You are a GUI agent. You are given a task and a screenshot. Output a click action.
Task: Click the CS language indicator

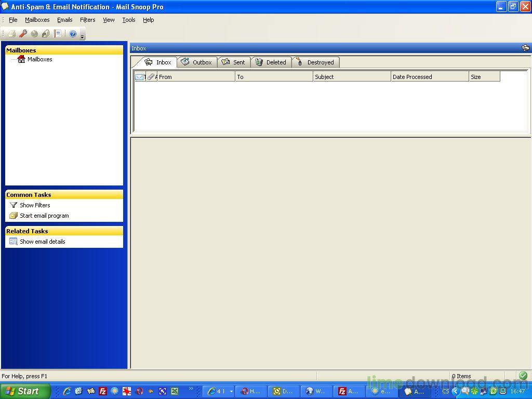click(x=445, y=392)
